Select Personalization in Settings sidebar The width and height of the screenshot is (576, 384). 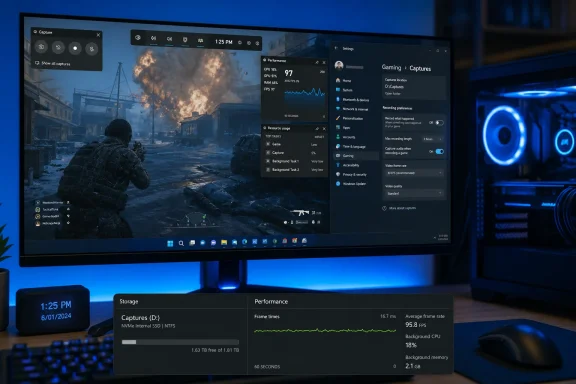(x=353, y=118)
